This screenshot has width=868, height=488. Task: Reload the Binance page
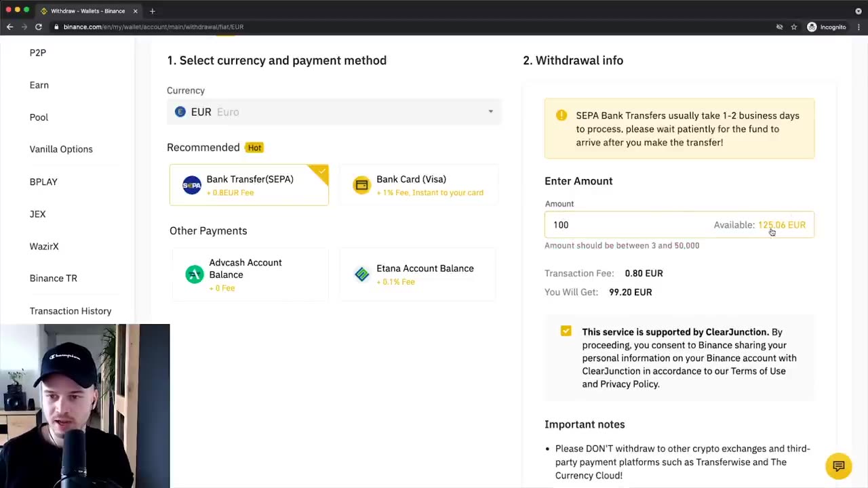(39, 26)
